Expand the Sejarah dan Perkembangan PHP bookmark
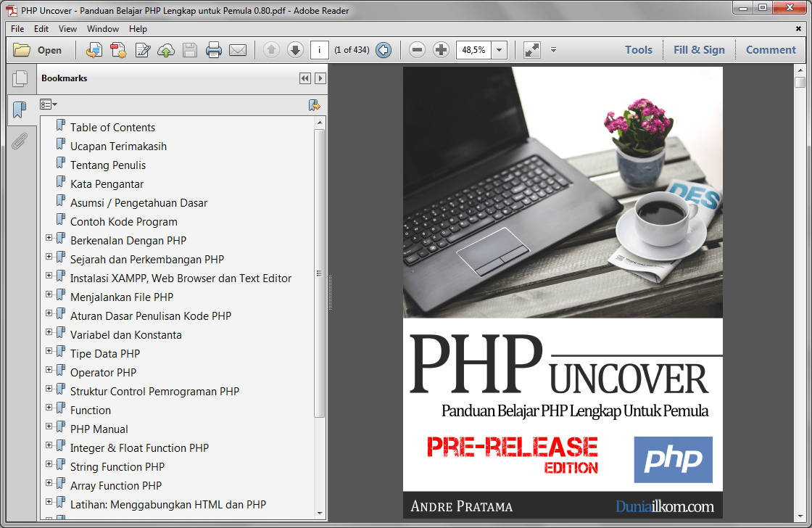Screen dimensions: 812x528 click(49, 257)
